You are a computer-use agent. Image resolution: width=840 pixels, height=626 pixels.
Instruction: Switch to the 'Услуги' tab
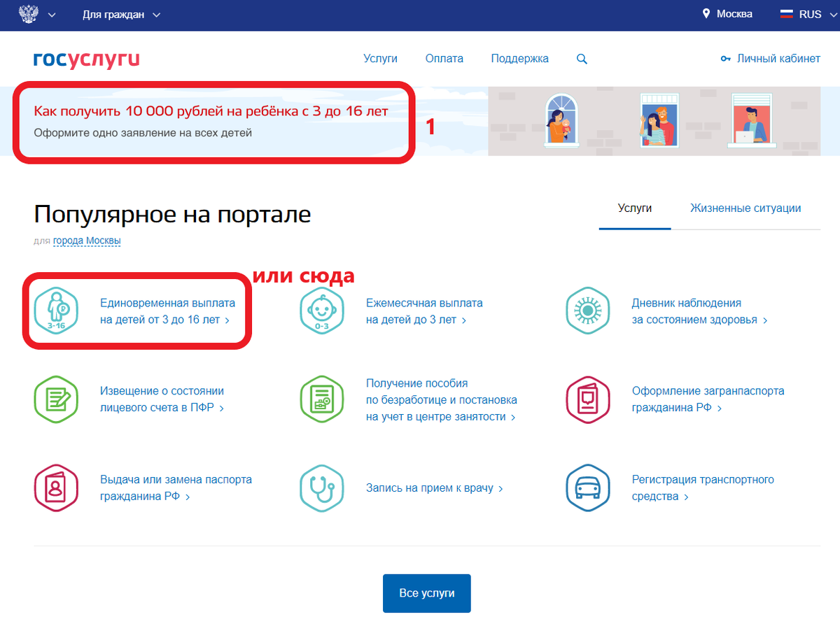pos(635,208)
